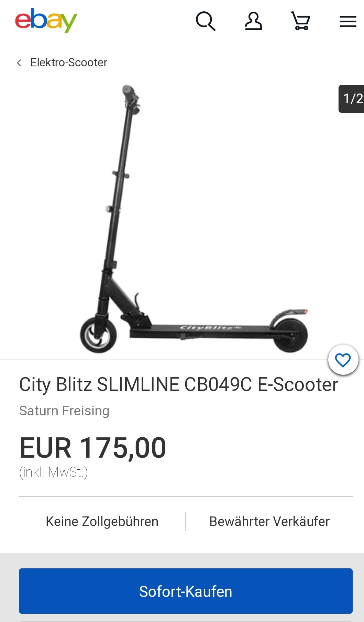Screen dimensions: 364x622
Task: Go to Elektro-Scooter category link
Action: pos(69,63)
